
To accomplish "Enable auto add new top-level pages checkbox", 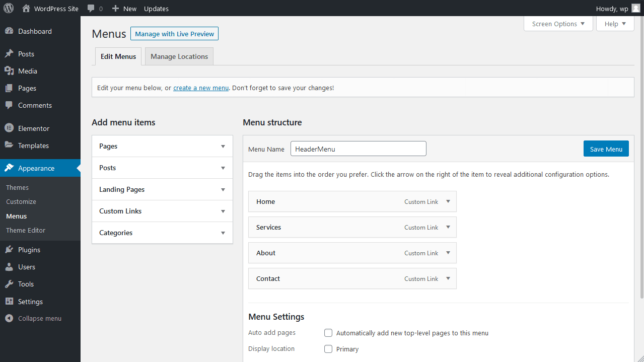I will 328,333.
